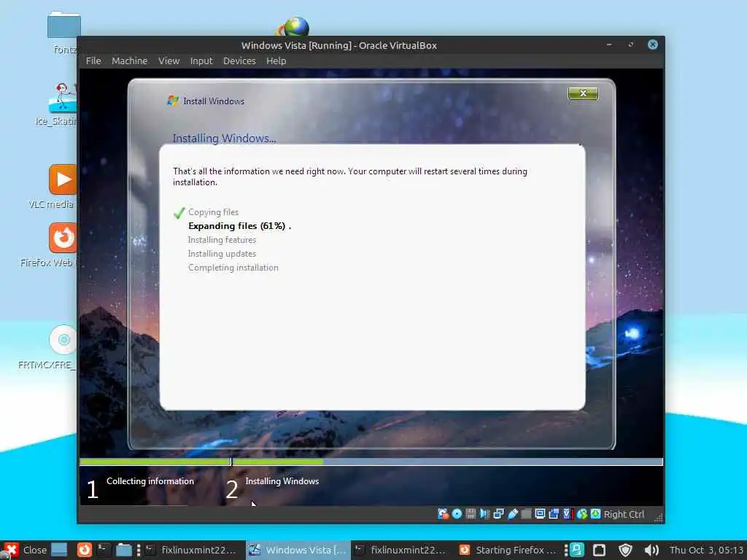The width and height of the screenshot is (747, 560).
Task: Switch to Windows Vista taskbar window button
Action: 298,550
